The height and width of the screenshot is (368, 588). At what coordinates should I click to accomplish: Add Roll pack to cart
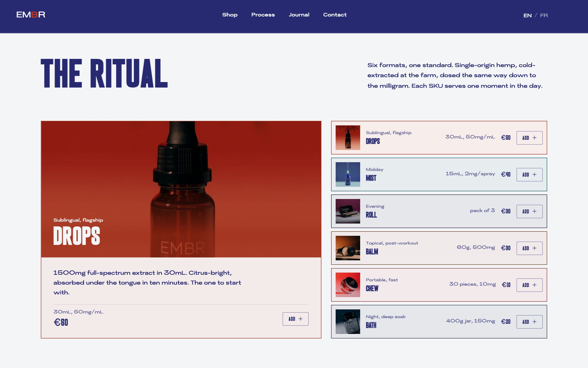[529, 212]
